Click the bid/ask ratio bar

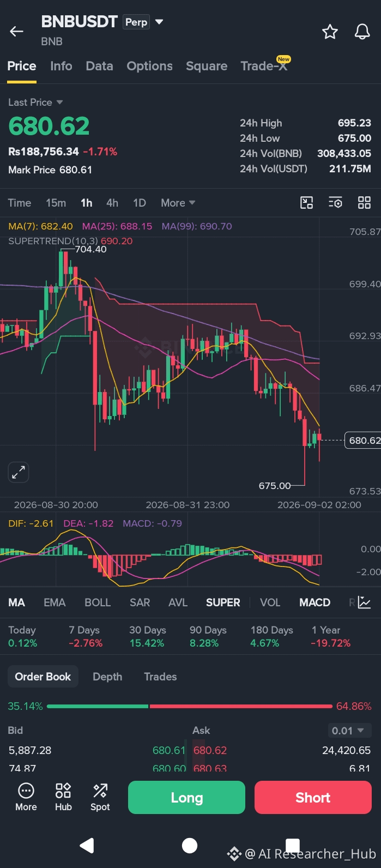[190, 706]
